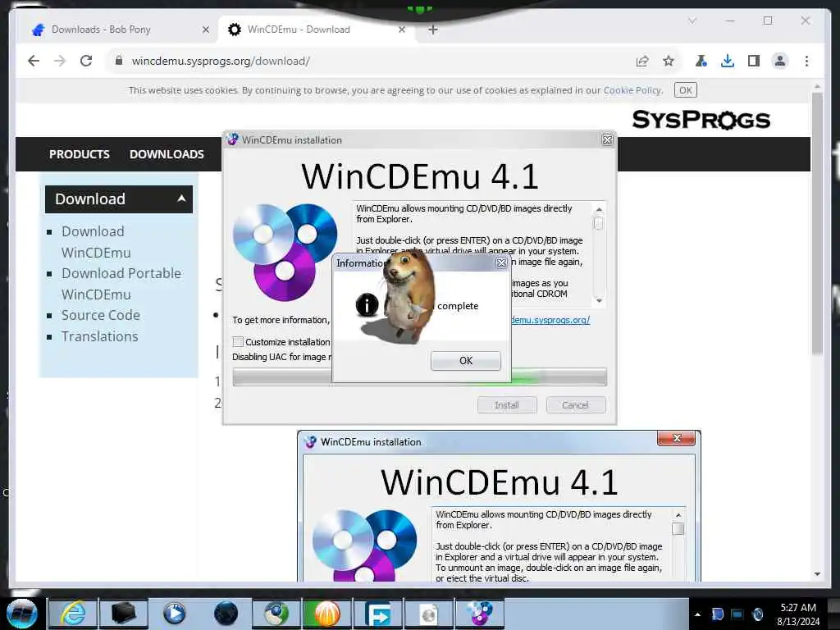The width and height of the screenshot is (840, 630).
Task: Open the DOWNLOADS menu
Action: pyautogui.click(x=167, y=154)
